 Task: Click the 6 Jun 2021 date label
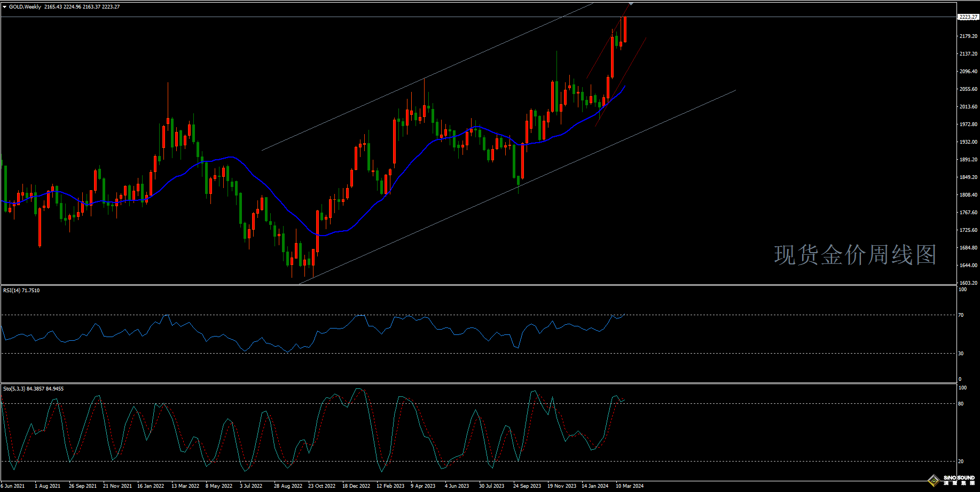coord(13,486)
